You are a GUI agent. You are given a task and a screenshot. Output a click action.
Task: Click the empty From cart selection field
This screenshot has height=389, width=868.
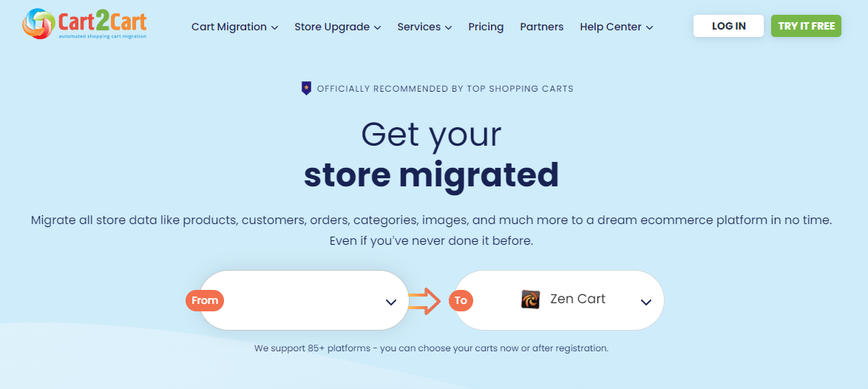[304, 300]
